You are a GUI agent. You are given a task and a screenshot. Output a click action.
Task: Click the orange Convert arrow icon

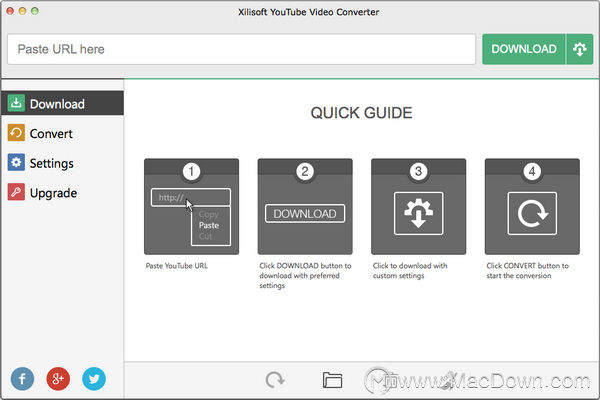(16, 133)
